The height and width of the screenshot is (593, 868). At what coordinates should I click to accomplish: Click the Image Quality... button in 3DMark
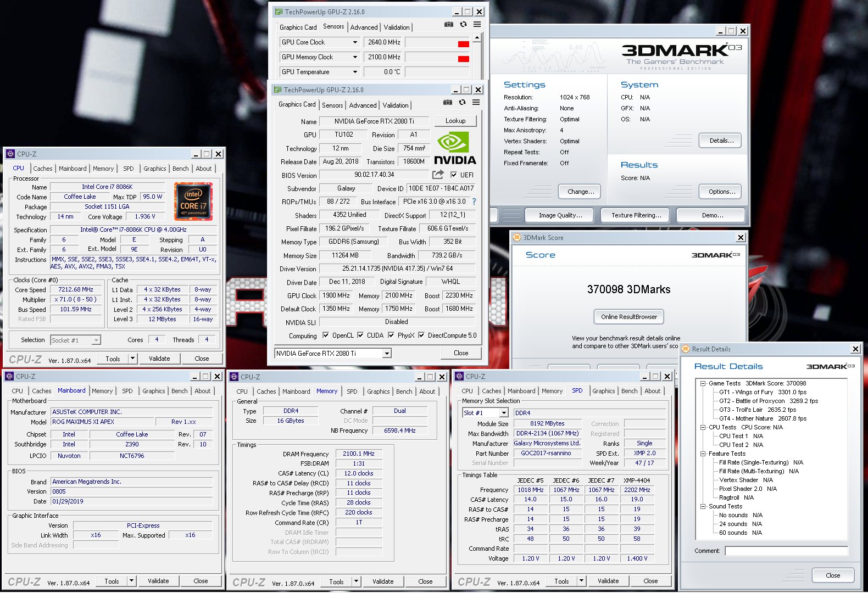point(560,215)
